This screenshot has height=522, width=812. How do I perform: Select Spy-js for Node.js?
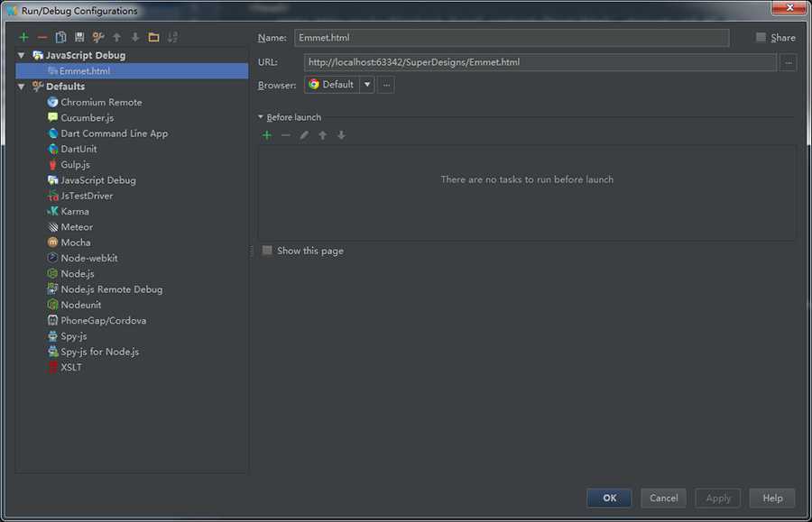pyautogui.click(x=93, y=352)
